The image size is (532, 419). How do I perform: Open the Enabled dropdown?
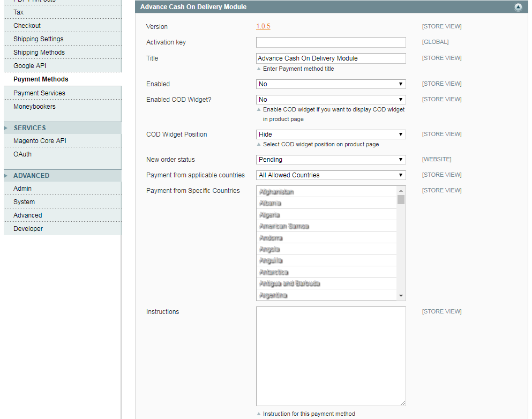pyautogui.click(x=331, y=84)
